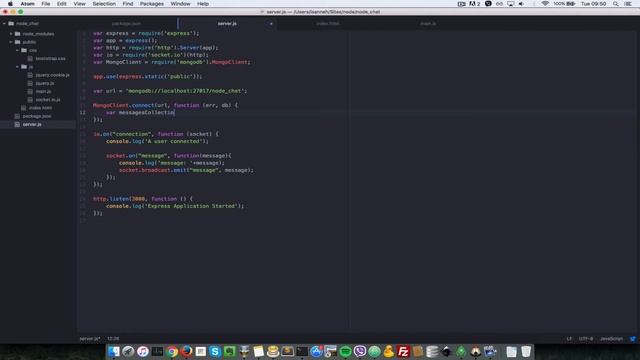The width and height of the screenshot is (640, 360).
Task: Switch to the main.js tab
Action: 428,24
